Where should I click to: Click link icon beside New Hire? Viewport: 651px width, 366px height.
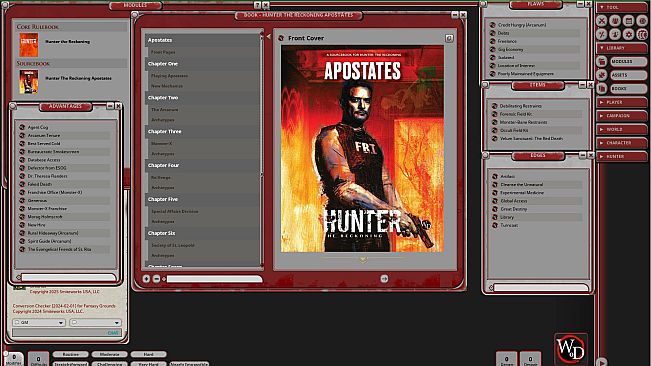(22, 225)
